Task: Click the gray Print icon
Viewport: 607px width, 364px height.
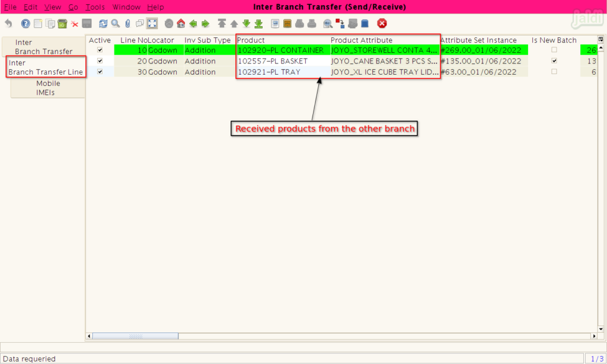Action: (x=312, y=24)
